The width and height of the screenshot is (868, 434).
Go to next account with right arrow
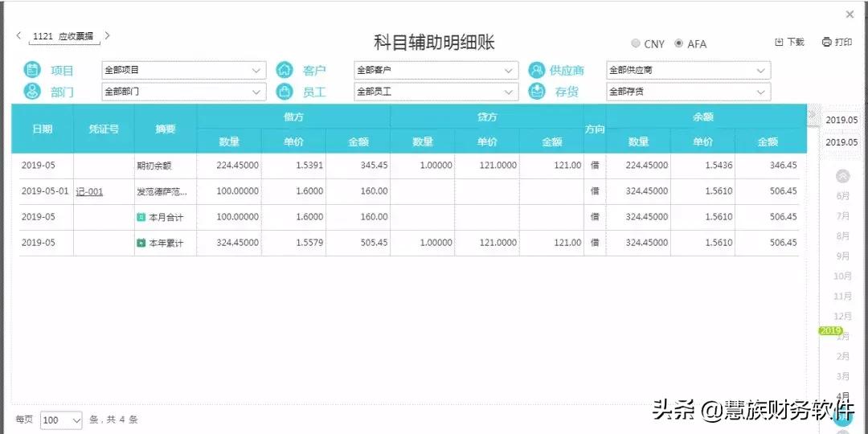[x=108, y=35]
